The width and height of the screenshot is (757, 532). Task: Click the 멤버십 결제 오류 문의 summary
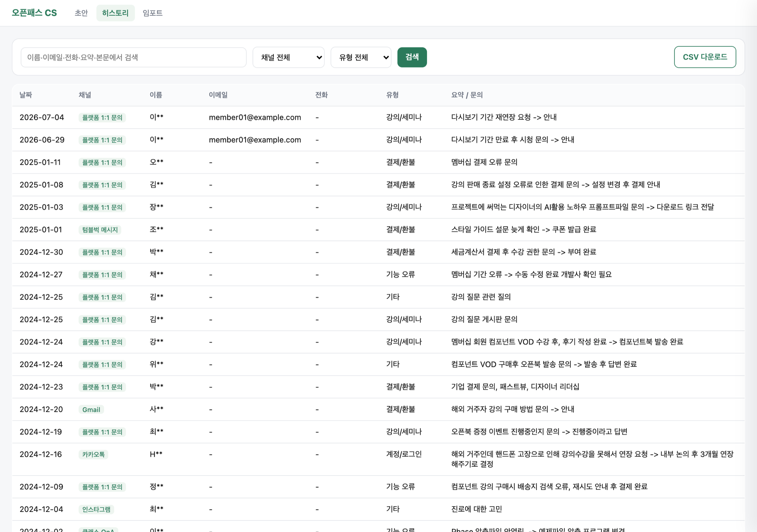(484, 162)
